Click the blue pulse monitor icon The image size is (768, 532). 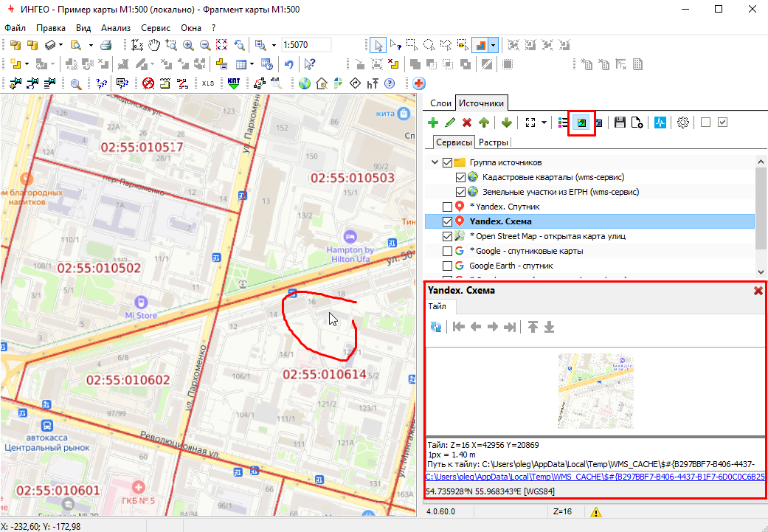660,122
